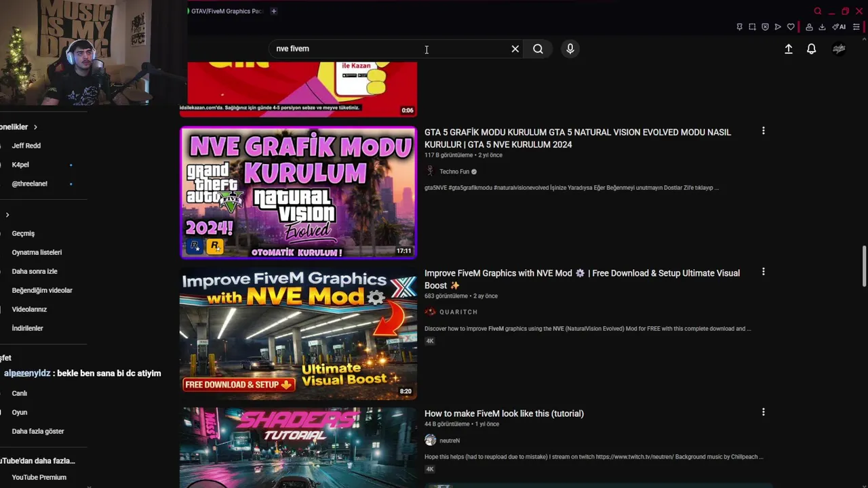Click "44 B görüntüleme • 1 yıl önce" text
The width and height of the screenshot is (868, 488).
(462, 424)
